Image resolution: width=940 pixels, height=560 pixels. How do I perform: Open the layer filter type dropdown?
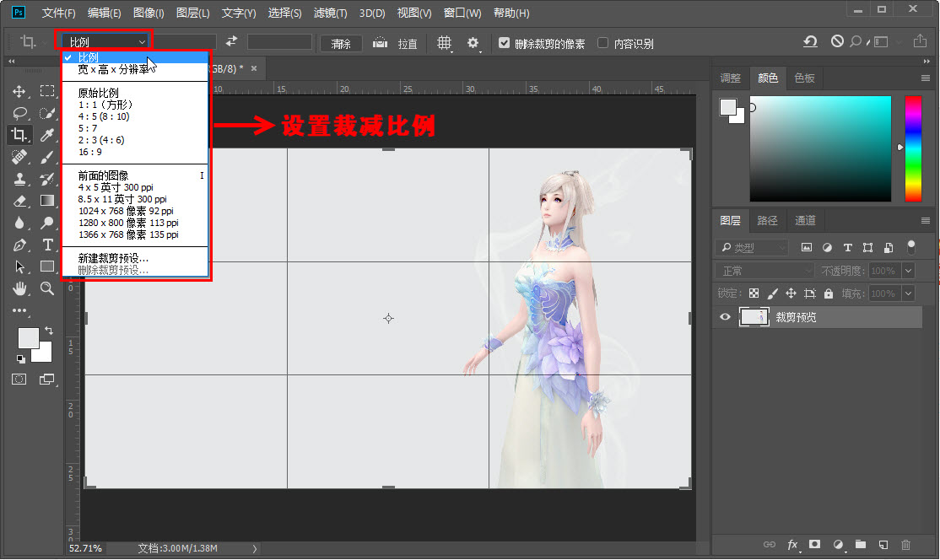752,247
